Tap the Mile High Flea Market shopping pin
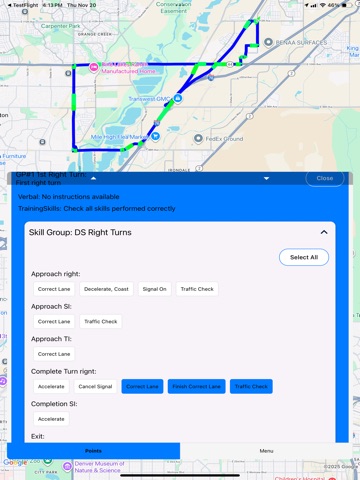Image resolution: width=360 pixels, height=480 pixels. [x=155, y=136]
